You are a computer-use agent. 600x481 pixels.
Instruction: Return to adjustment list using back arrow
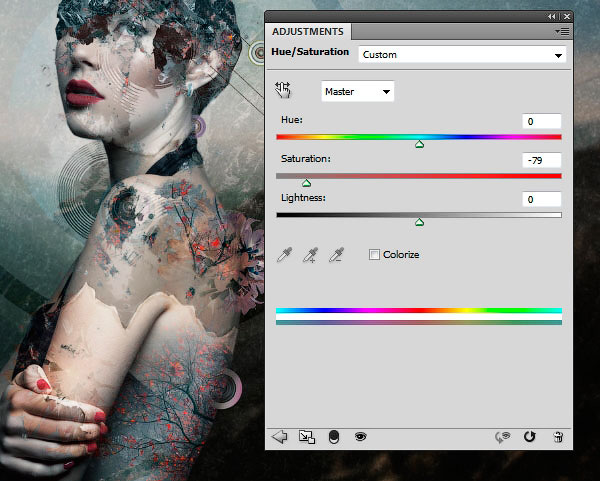point(279,437)
